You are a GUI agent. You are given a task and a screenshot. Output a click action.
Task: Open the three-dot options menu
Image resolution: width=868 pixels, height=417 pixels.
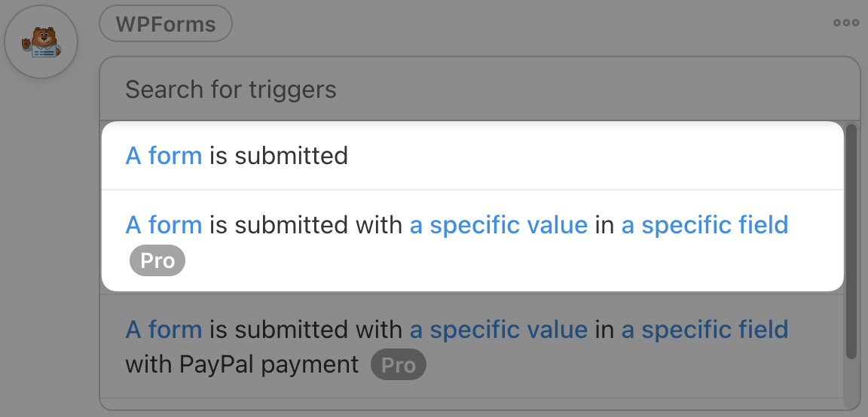pyautogui.click(x=845, y=23)
